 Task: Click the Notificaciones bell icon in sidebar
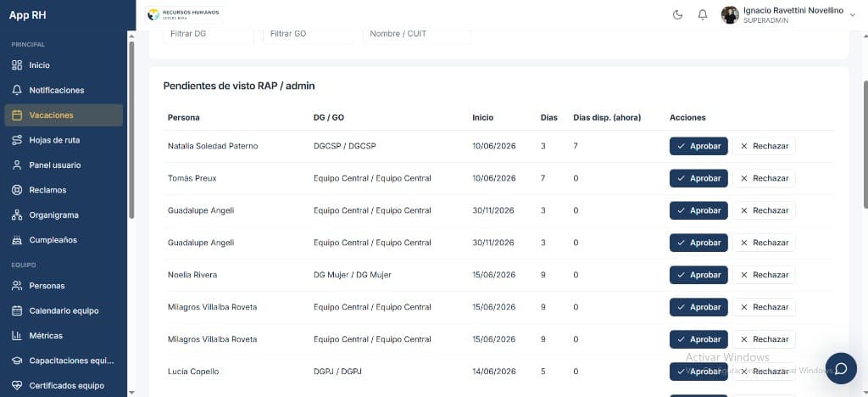pyautogui.click(x=17, y=90)
